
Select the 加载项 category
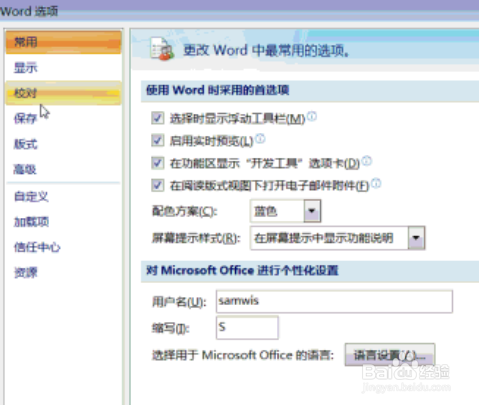pyautogui.click(x=63, y=222)
